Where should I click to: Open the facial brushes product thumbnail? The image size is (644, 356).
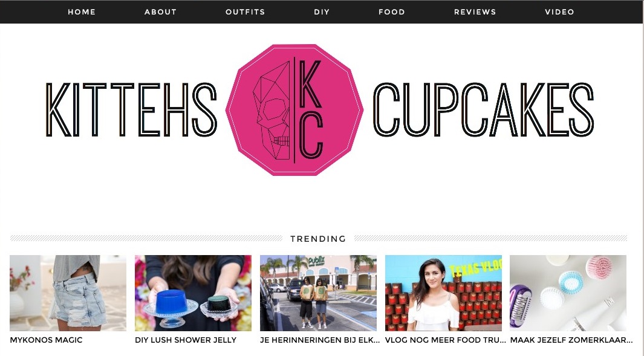click(568, 293)
